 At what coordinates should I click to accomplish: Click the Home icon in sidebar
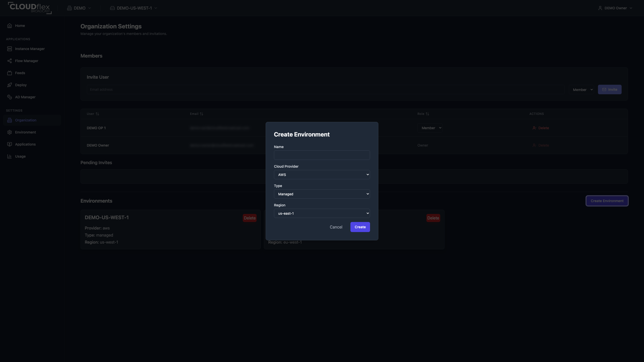10,26
